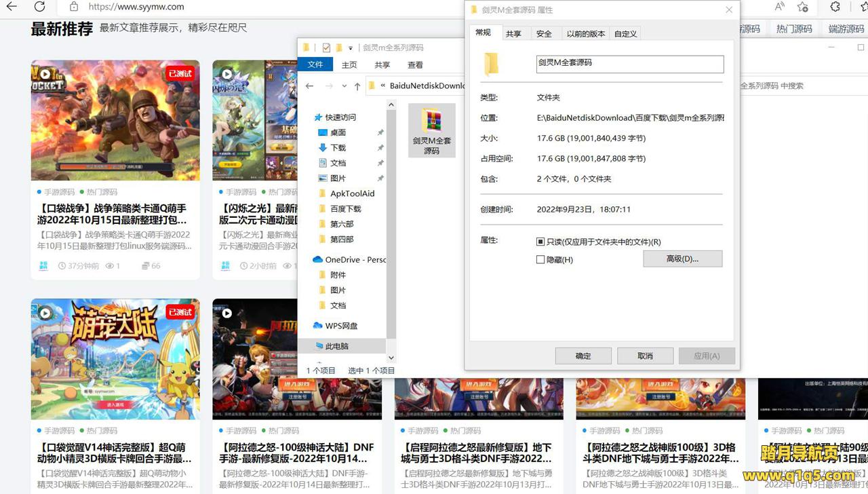Select 百度下载 in the navigation pane
Screen dimensions: 868x494
[345, 209]
